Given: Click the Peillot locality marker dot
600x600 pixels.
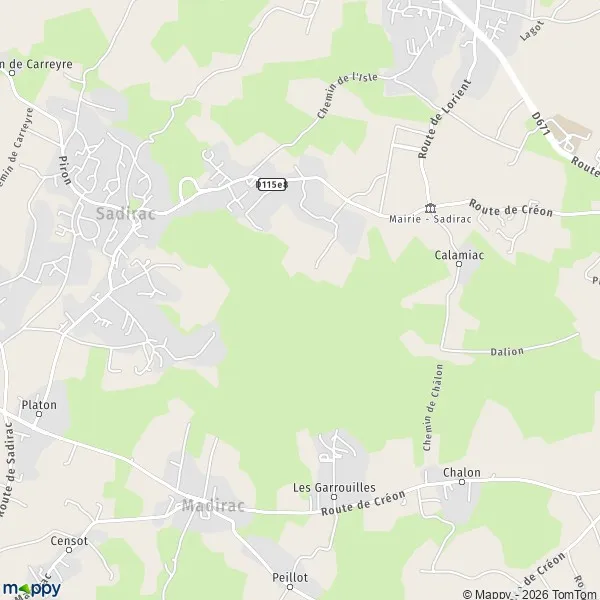Looking at the screenshot, I should [x=290, y=587].
